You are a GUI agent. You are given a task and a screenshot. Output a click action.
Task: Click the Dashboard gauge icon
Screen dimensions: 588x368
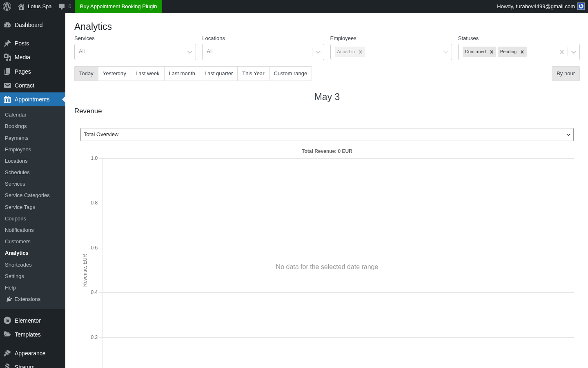[7, 25]
